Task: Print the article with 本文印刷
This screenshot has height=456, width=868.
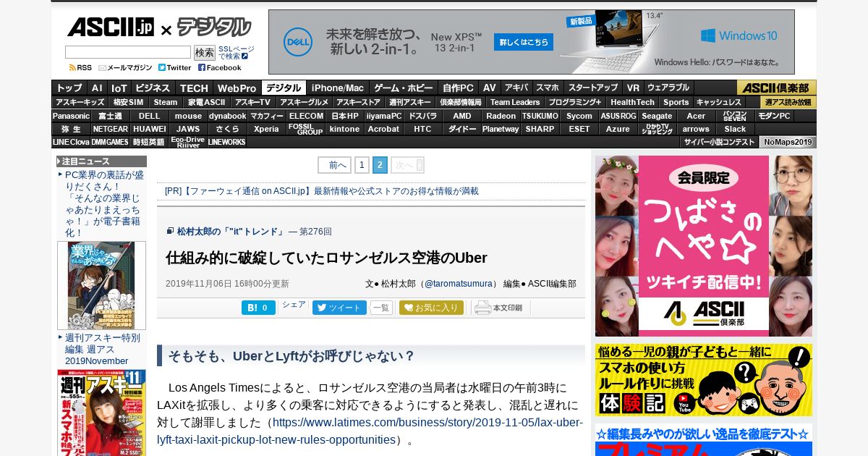Action: click(x=498, y=308)
